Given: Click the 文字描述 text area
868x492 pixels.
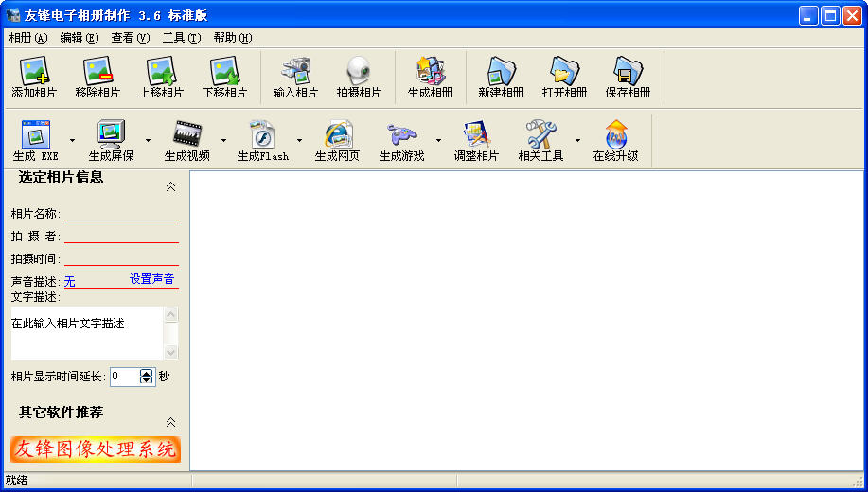Looking at the screenshot, I should point(87,333).
